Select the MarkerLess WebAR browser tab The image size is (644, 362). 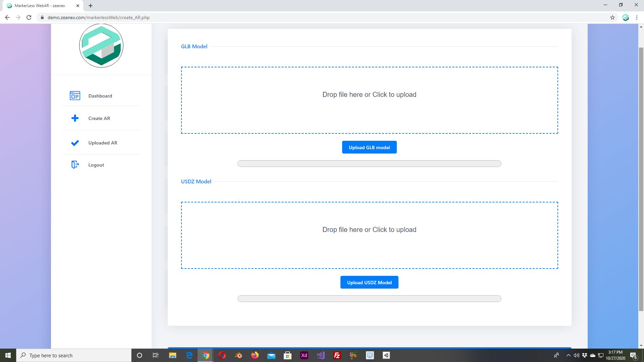40,6
